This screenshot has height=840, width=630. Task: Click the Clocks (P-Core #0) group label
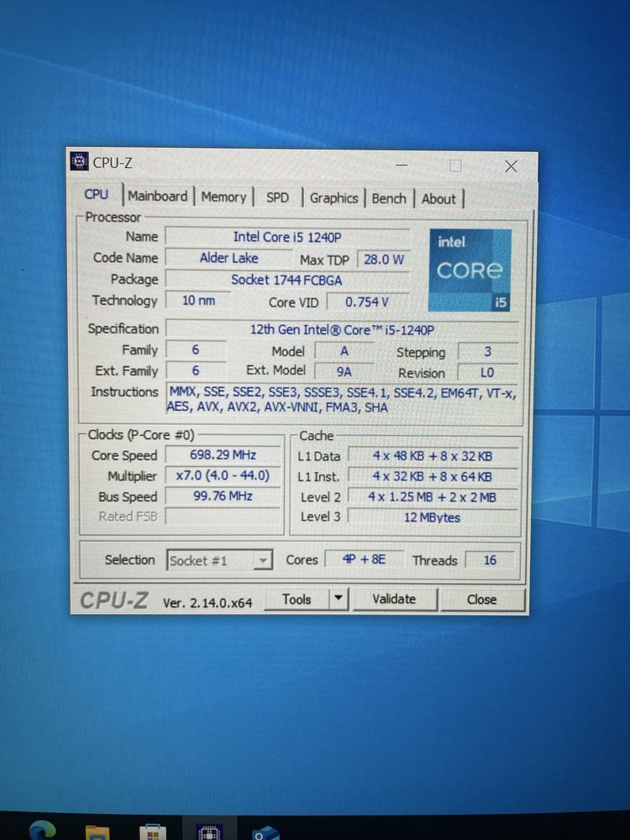pyautogui.click(x=141, y=434)
